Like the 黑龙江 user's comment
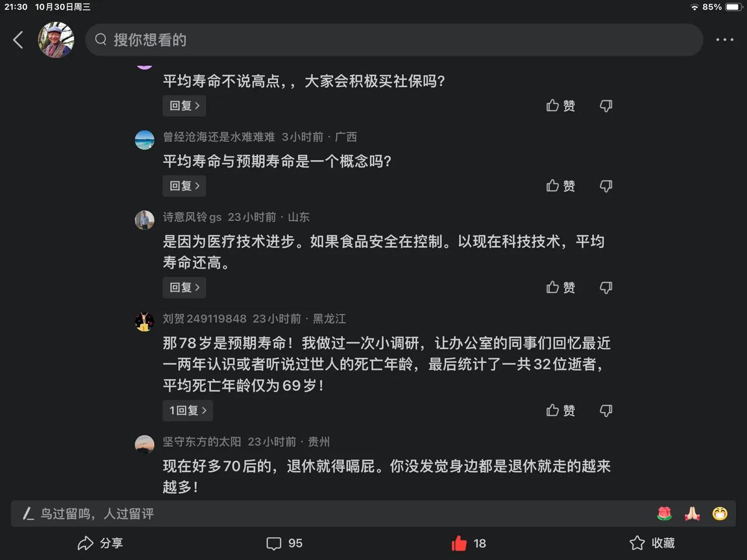Screen dimensions: 747x560 pos(560,411)
